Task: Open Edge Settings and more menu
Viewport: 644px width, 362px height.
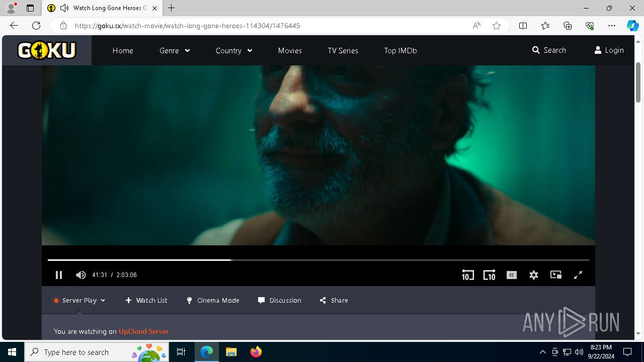Action: [x=612, y=26]
